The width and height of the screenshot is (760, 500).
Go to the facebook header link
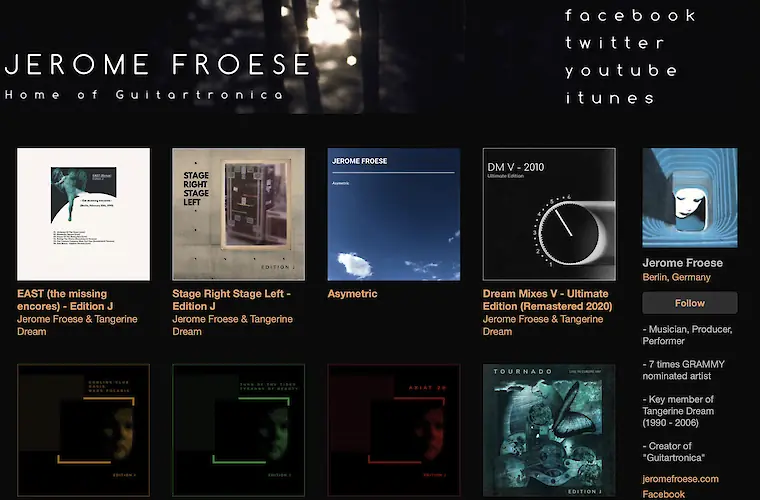630,16
